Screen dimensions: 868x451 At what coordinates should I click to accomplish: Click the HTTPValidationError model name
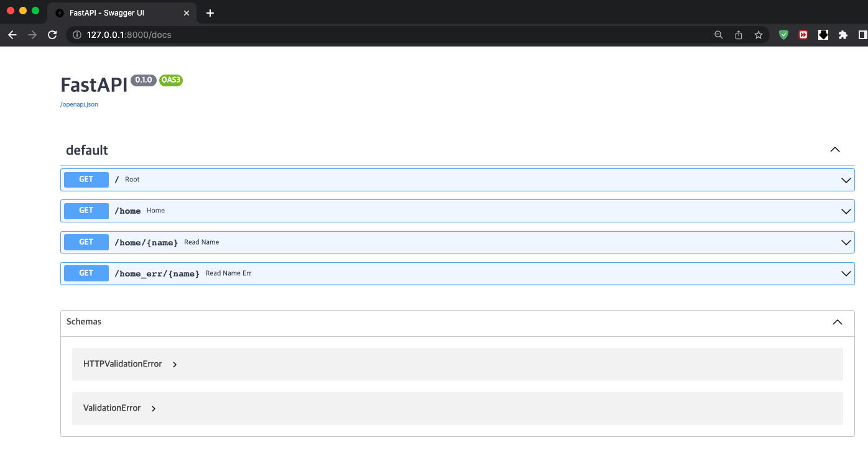tap(122, 364)
